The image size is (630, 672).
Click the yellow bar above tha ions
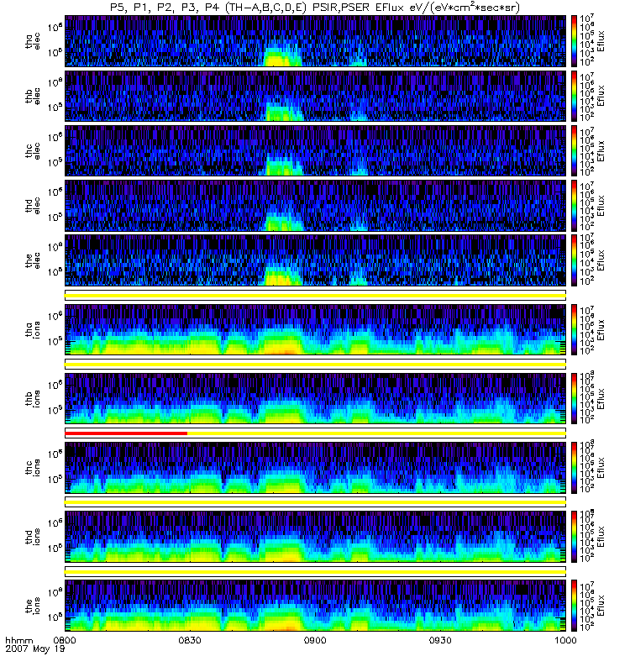pos(314,295)
